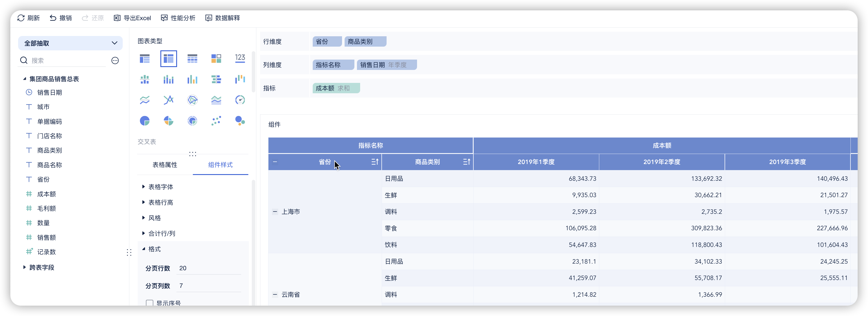Select the 商品名称 field
Screen dimensions: 868x316
pos(49,165)
